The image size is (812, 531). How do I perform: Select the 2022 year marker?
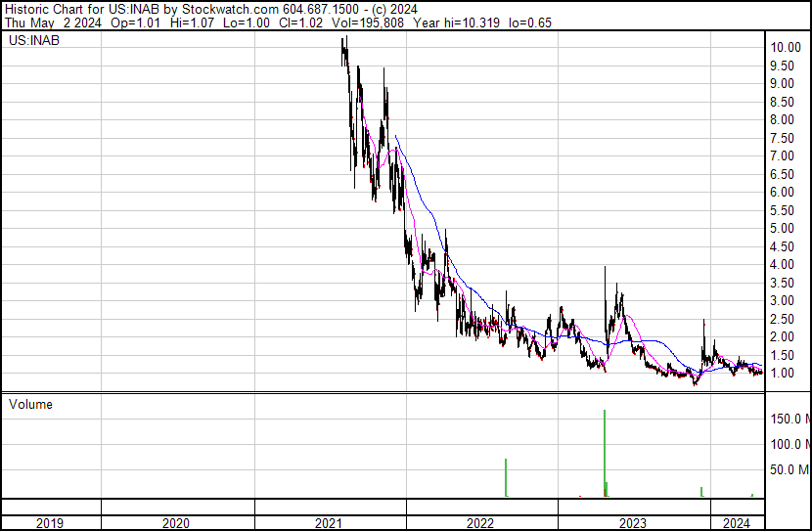click(481, 523)
